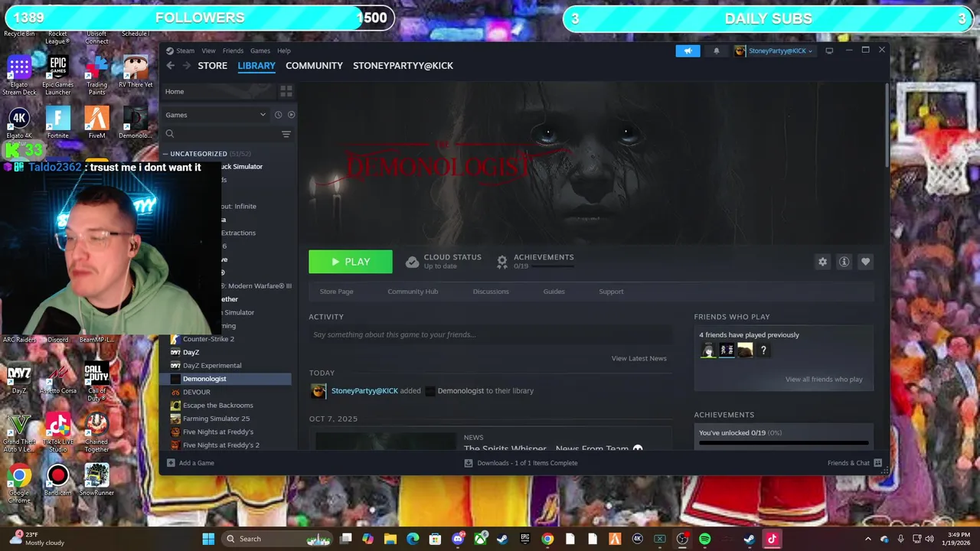This screenshot has height=551, width=980.
Task: Toggle sort by recent activity clock
Action: coord(278,115)
